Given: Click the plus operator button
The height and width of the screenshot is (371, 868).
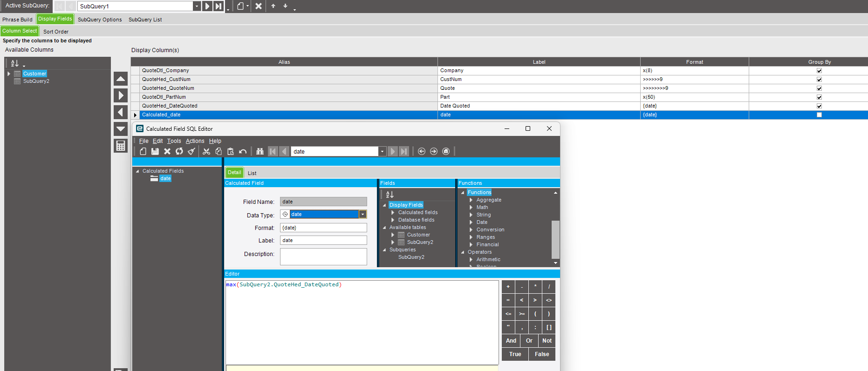Looking at the screenshot, I should tap(508, 287).
